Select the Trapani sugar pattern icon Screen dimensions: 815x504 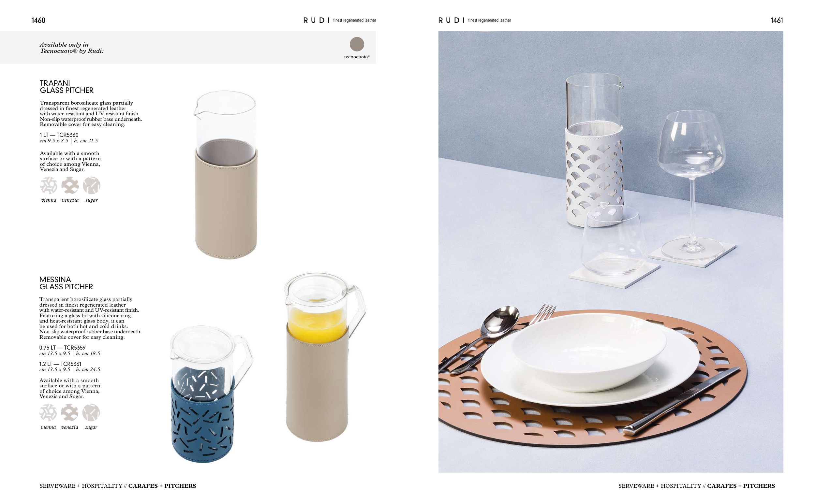pos(92,185)
